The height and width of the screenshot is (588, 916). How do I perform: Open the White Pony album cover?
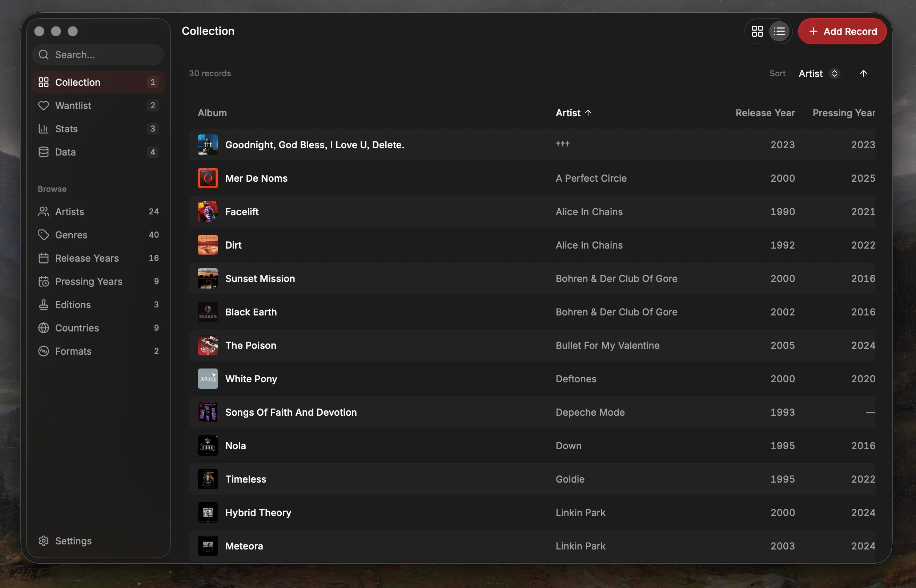[208, 379]
